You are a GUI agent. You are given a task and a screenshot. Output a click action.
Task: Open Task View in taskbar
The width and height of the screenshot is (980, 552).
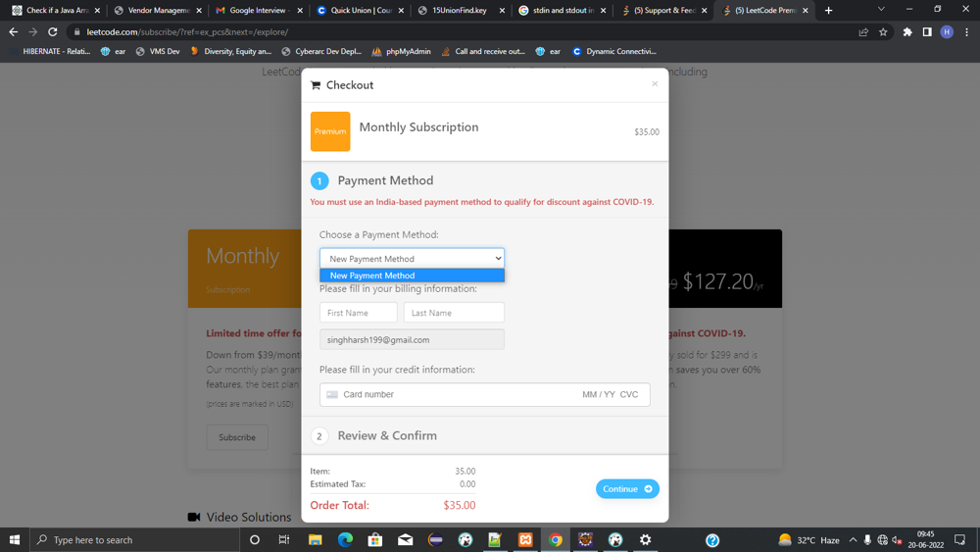click(284, 539)
